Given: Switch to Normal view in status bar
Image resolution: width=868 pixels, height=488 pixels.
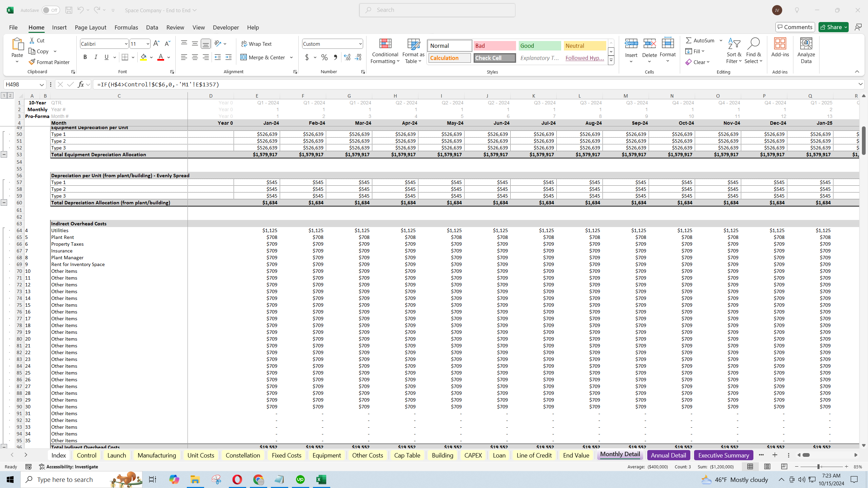Looking at the screenshot, I should click(x=750, y=467).
